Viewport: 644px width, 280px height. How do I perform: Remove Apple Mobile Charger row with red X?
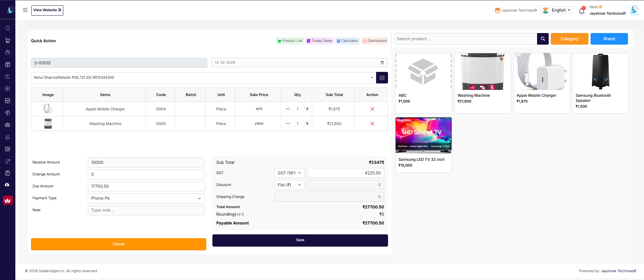pos(372,109)
